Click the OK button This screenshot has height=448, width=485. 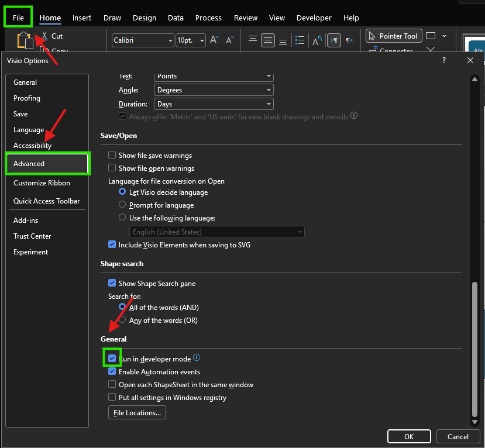click(x=409, y=436)
